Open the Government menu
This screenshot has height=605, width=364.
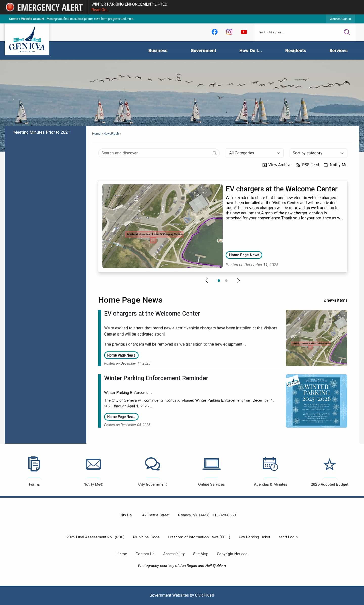point(203,51)
